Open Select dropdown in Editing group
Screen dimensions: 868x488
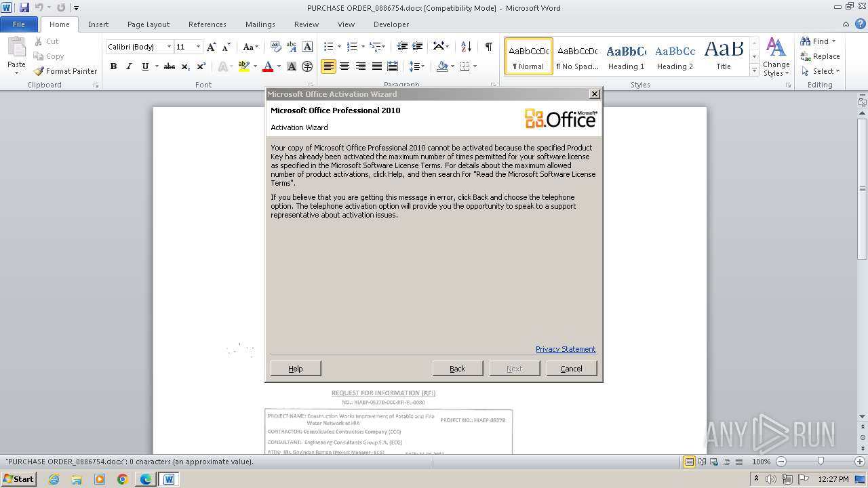pos(820,71)
